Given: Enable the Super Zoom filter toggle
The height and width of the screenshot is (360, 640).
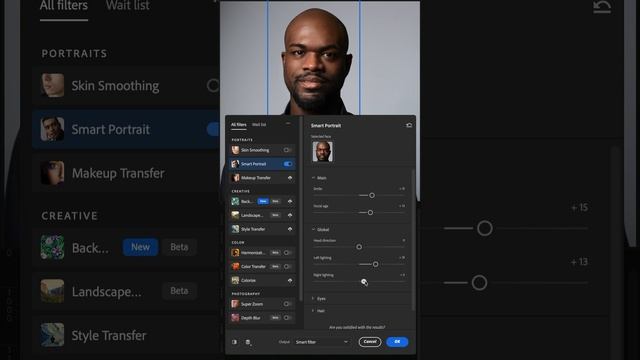Looking at the screenshot, I should click(x=287, y=304).
